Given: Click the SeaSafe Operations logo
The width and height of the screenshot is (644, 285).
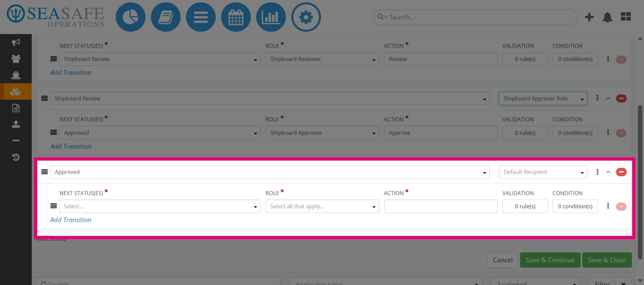Looking at the screenshot, I should tap(56, 16).
